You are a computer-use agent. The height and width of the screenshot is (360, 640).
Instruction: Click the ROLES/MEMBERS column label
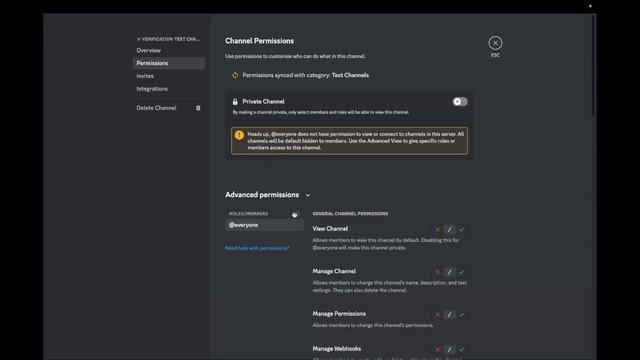(x=248, y=214)
